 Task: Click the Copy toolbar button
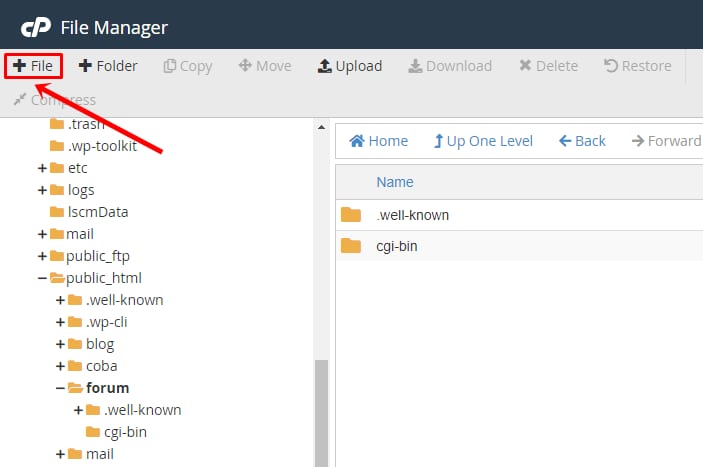click(x=188, y=66)
